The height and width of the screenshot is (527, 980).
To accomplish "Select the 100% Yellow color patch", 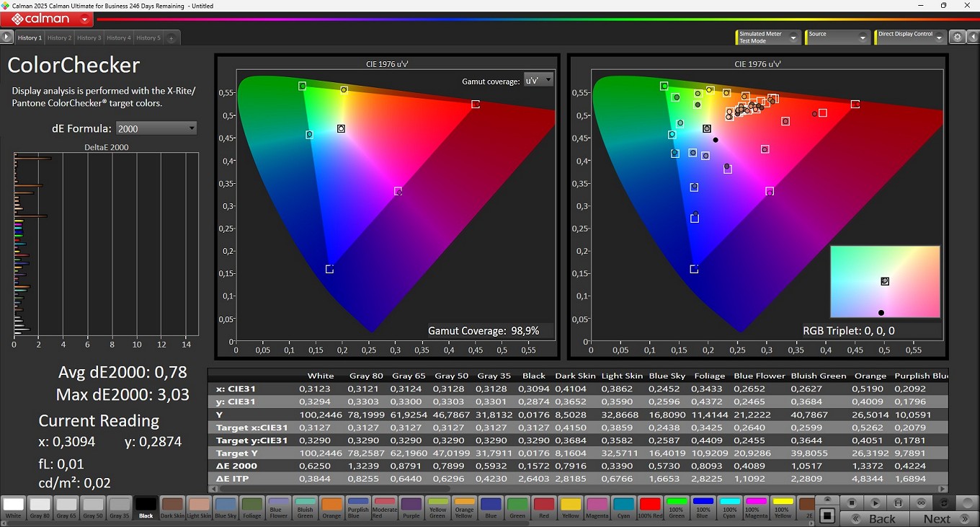I will 783,506.
